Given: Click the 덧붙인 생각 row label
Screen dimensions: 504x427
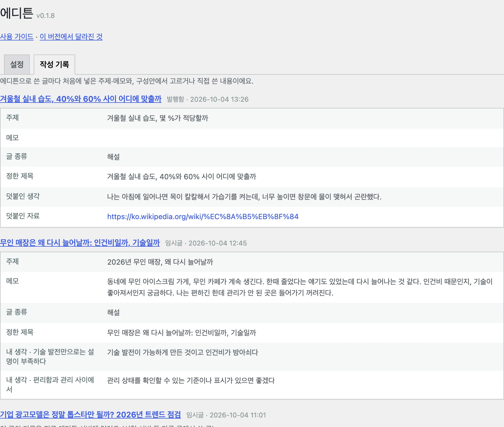Looking at the screenshot, I should point(23,196).
